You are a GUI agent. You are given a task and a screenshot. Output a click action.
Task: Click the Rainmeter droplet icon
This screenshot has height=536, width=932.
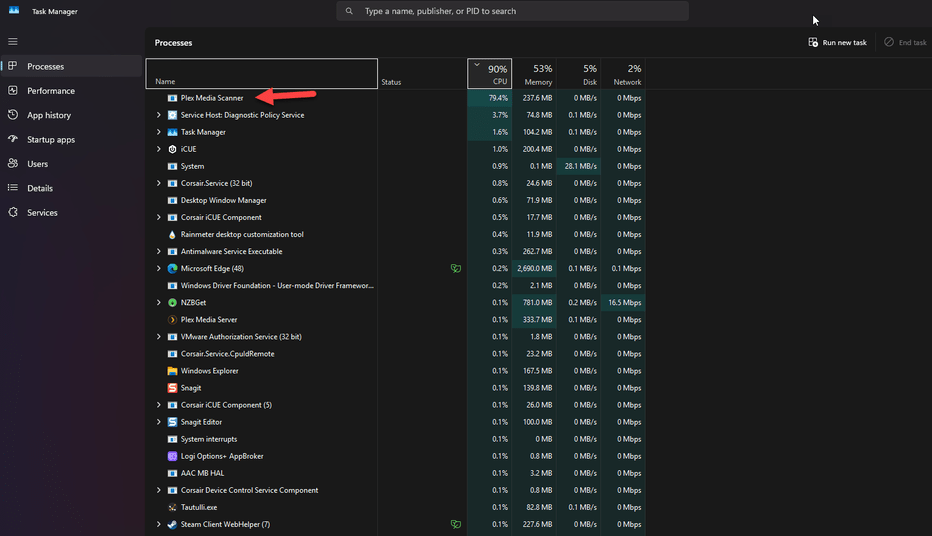172,235
